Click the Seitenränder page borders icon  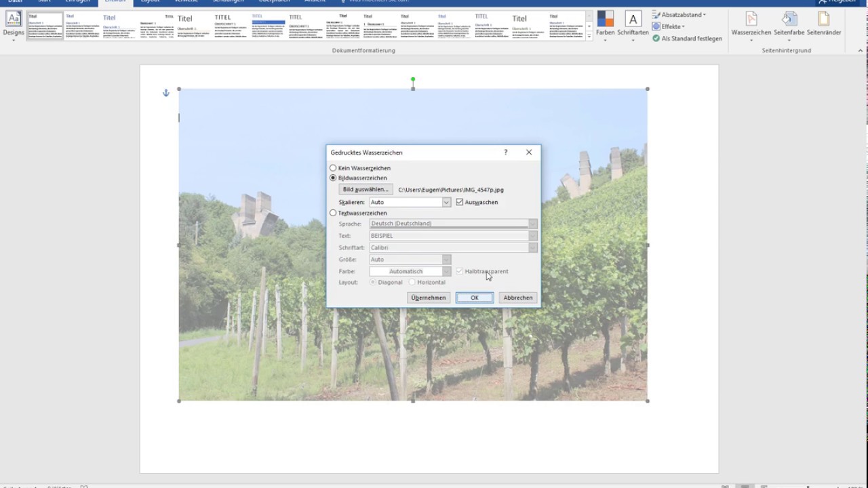pyautogui.click(x=824, y=19)
